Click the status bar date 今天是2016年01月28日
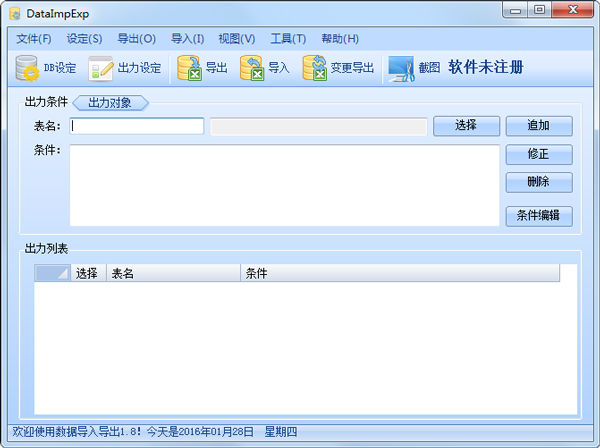The height and width of the screenshot is (448, 600). pyautogui.click(x=200, y=432)
